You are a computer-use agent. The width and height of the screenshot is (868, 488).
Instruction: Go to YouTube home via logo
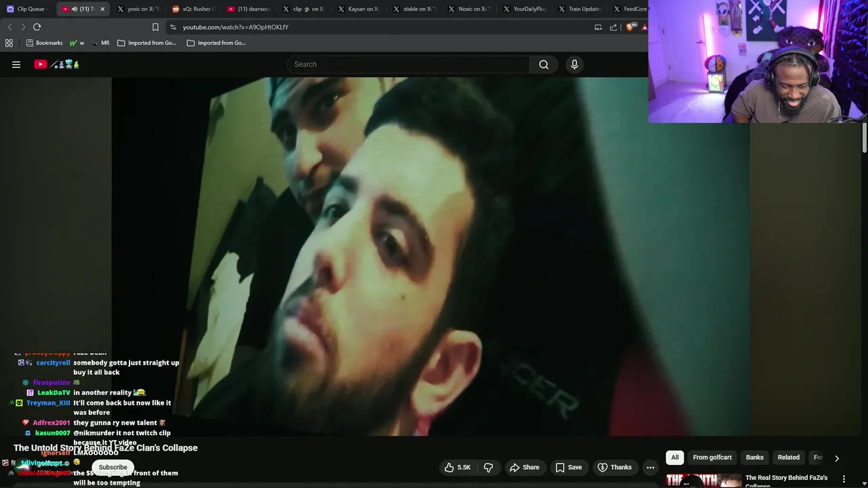57,64
